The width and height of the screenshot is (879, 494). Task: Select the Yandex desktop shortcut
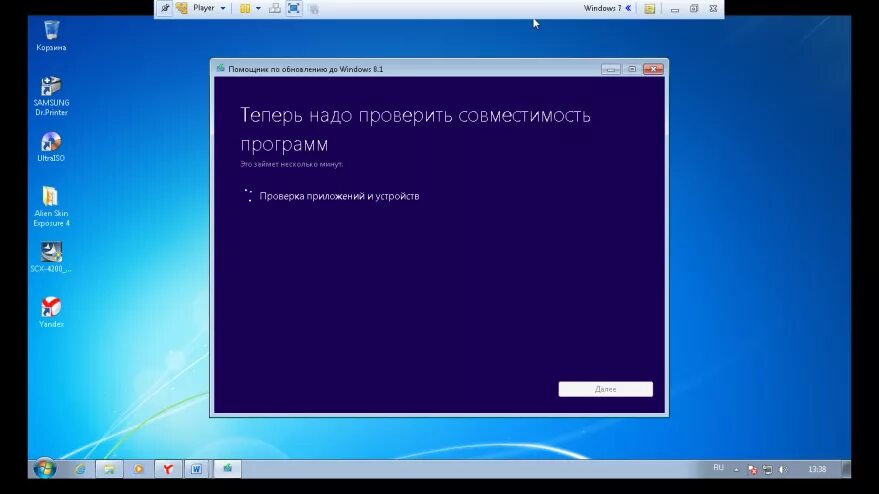[x=51, y=312]
